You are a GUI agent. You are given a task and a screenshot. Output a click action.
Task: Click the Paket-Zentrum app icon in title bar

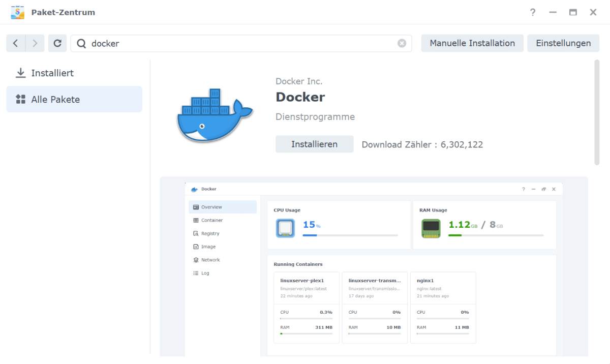[x=18, y=12]
